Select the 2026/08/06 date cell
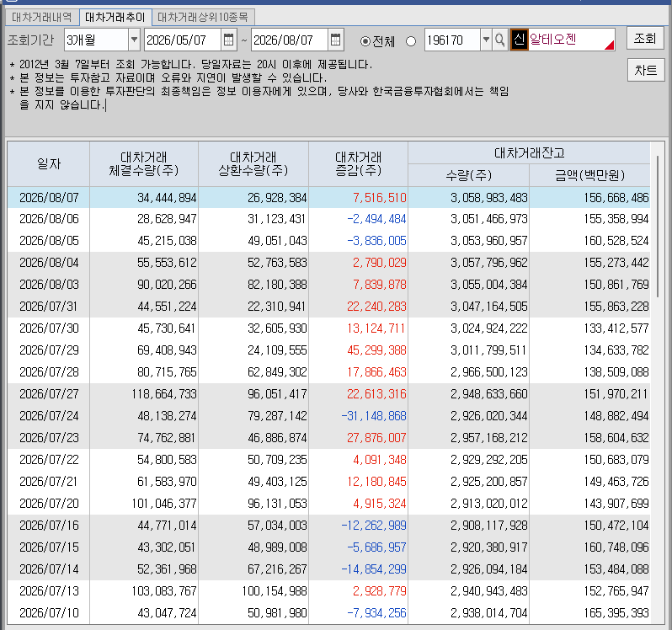672x630 pixels. [49, 219]
